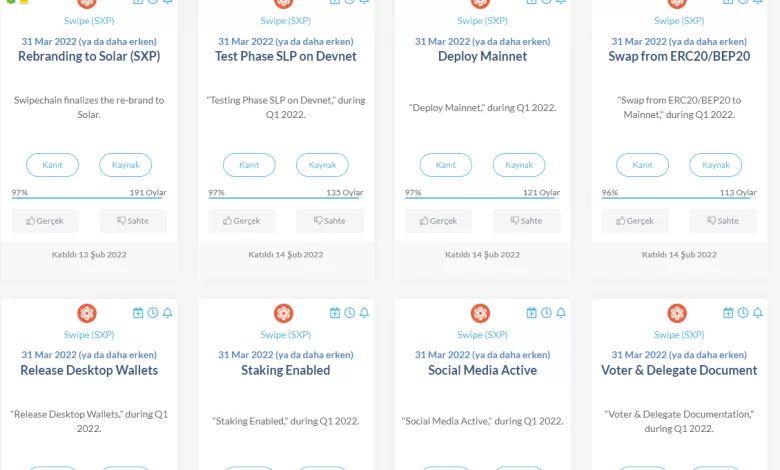
Task: Vote Sahte on Test Phase SLP on Devnet
Action: (329, 221)
